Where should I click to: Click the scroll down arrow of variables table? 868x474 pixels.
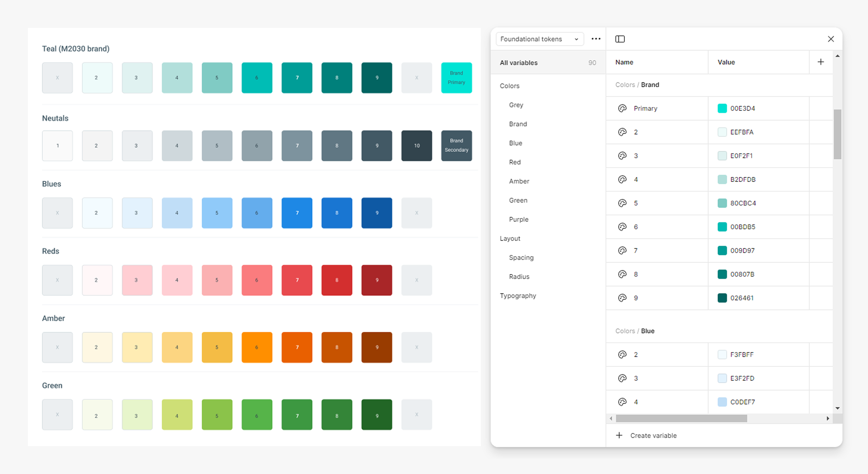pos(837,409)
